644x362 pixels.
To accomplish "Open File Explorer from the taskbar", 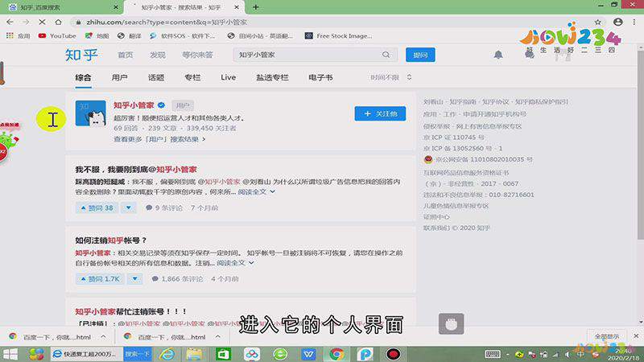I will click(194, 354).
